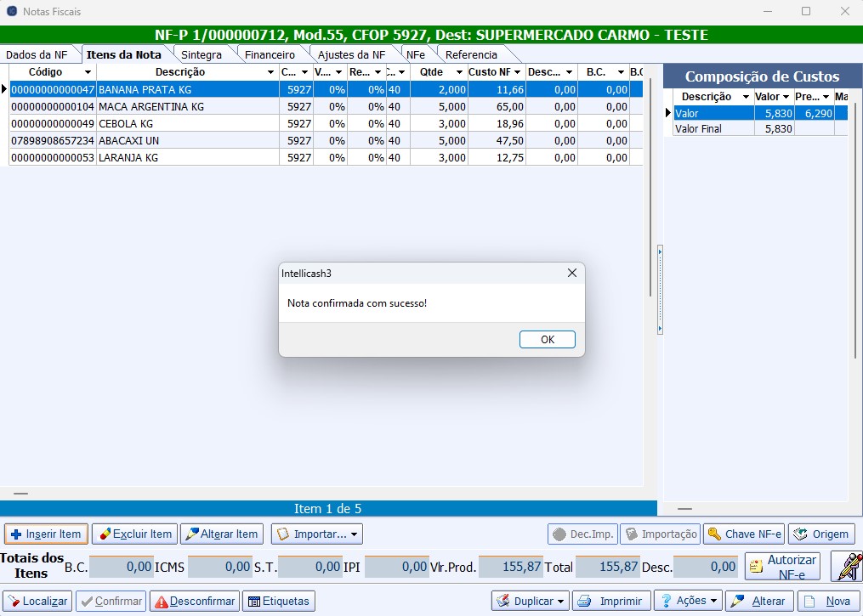Open the Ações dropdown menu
Image resolution: width=863 pixels, height=616 pixels.
pyautogui.click(x=688, y=601)
